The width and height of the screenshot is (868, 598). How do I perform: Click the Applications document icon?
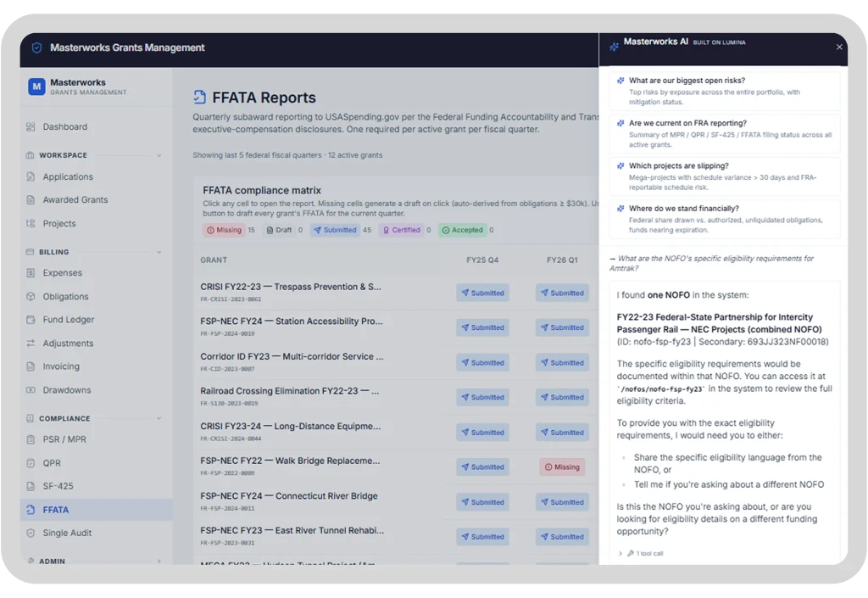tap(31, 176)
